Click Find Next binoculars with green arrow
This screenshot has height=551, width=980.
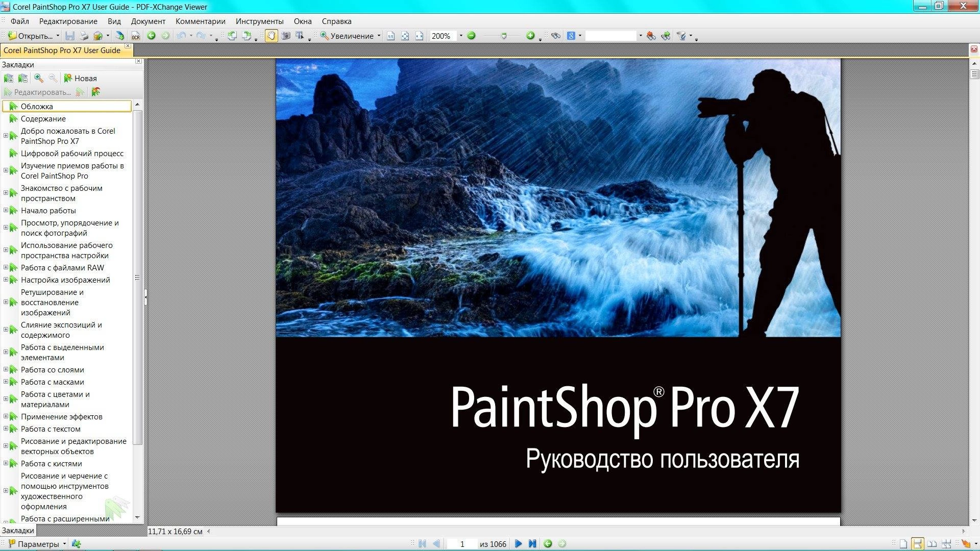(665, 36)
